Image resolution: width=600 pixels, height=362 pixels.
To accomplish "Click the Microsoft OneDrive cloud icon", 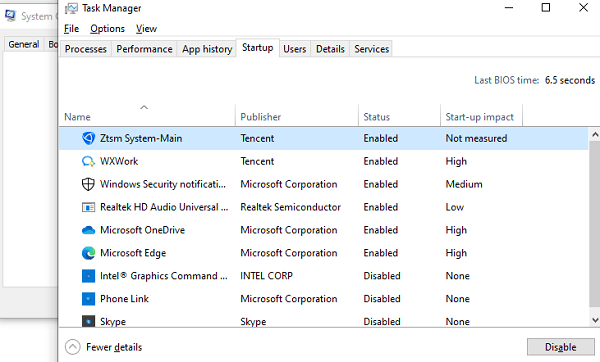I will [88, 230].
